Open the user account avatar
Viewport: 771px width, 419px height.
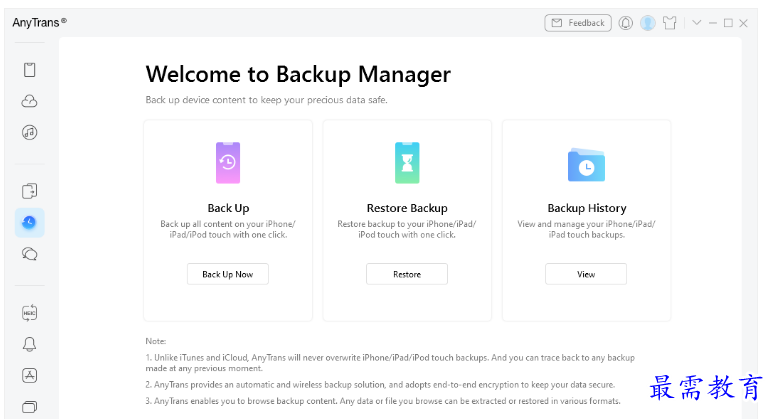648,23
